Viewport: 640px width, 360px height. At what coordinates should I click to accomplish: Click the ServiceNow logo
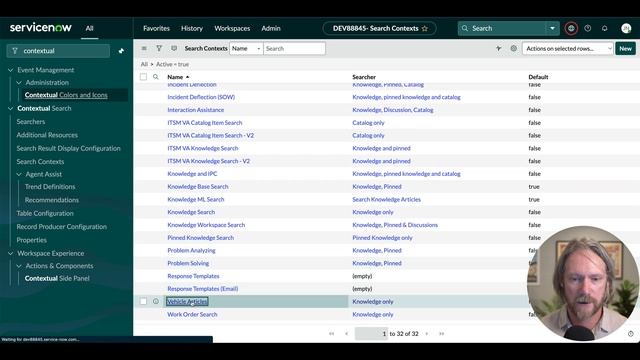[40, 27]
